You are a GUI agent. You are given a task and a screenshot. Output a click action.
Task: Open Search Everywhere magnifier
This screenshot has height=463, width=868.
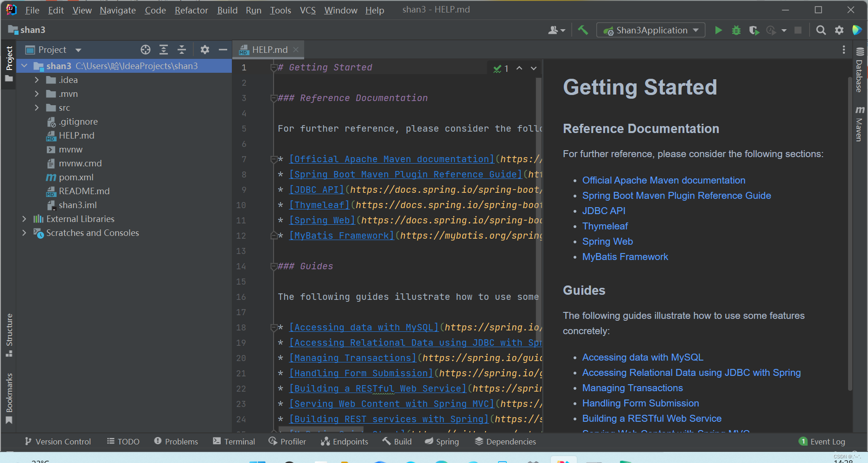point(821,30)
